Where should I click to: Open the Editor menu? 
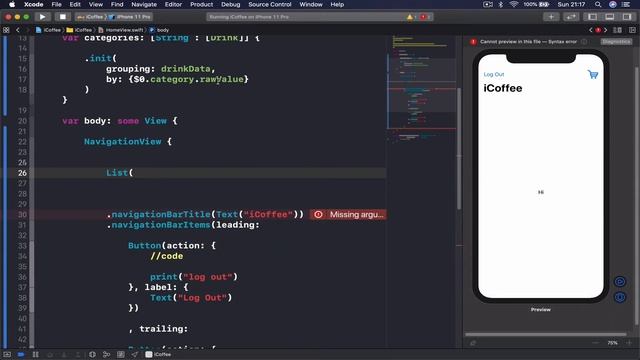pos(173,4)
